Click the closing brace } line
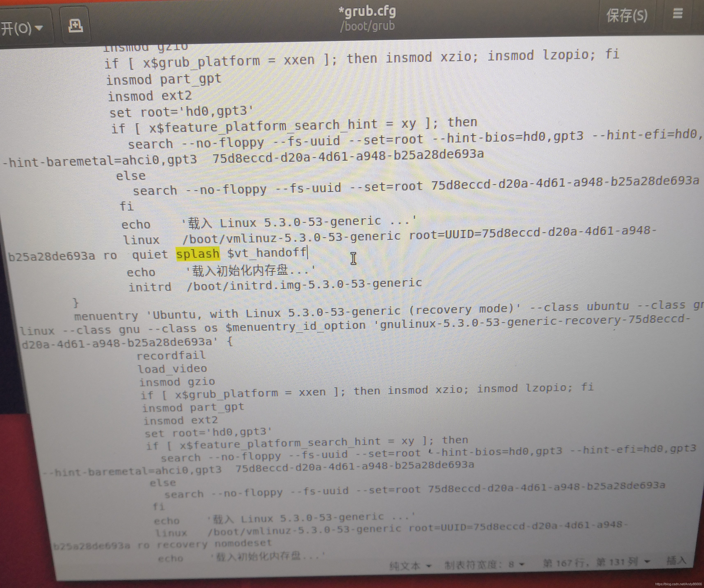 (76, 303)
